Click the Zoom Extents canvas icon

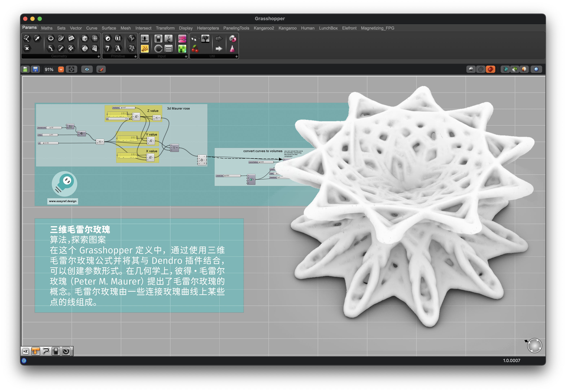pyautogui.click(x=71, y=69)
